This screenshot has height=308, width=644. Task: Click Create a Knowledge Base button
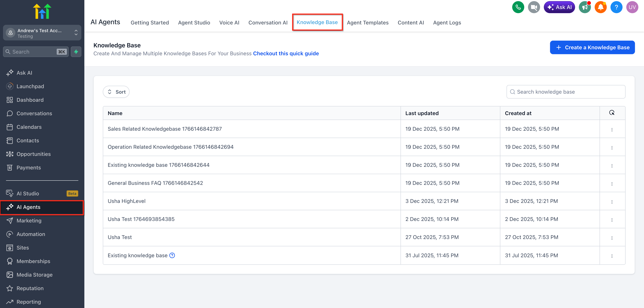coord(592,47)
